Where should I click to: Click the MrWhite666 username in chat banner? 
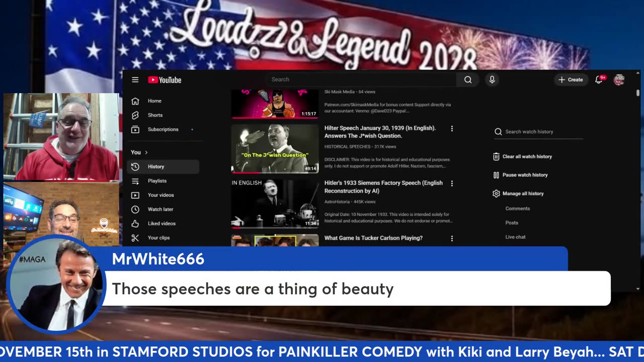pos(158,259)
